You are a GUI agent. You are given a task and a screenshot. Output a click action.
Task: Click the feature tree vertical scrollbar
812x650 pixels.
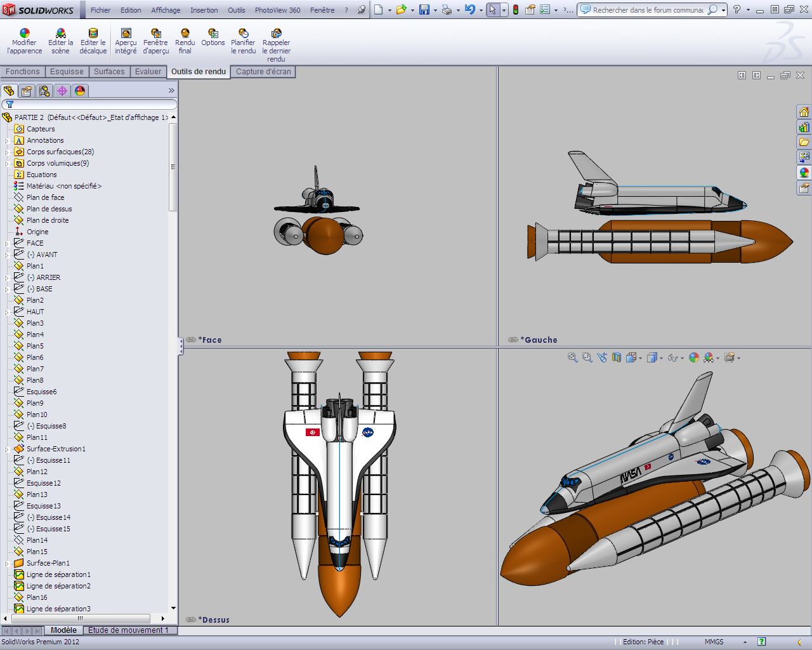[x=173, y=168]
